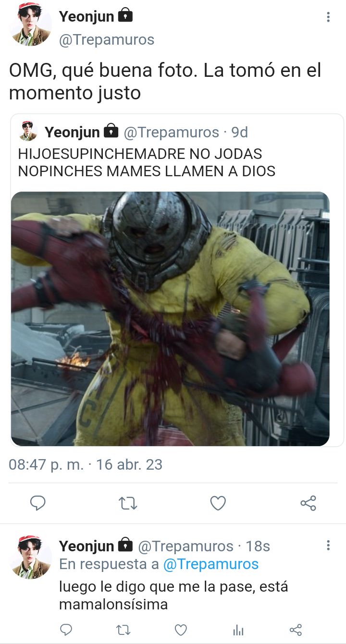Like the main tweet with the heart

(218, 503)
